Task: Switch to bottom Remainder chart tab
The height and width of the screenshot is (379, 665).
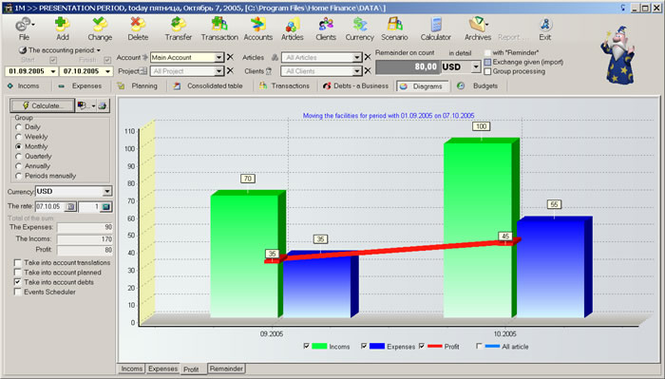Action: point(226,369)
